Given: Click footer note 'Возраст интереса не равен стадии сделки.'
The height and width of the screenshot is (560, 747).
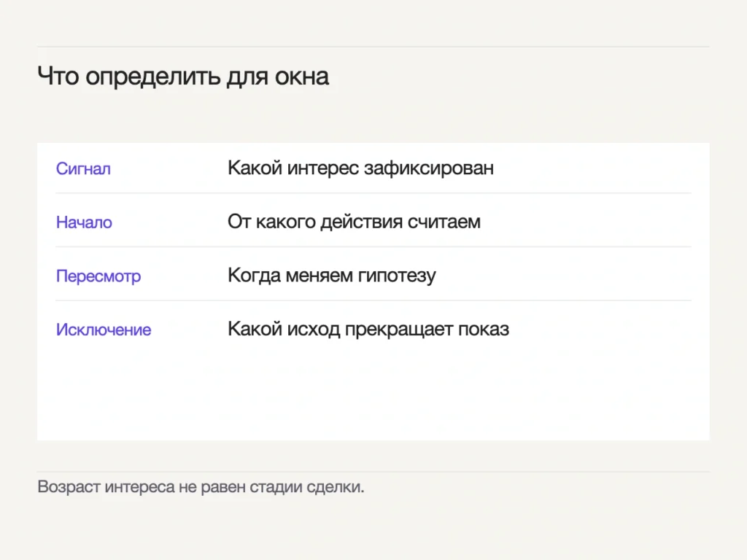Looking at the screenshot, I should click(201, 486).
